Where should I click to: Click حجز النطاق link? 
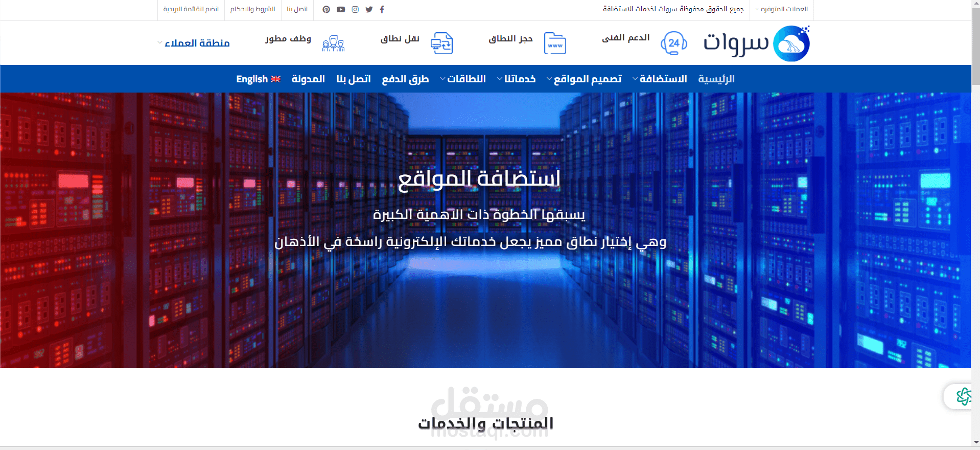tap(510, 39)
